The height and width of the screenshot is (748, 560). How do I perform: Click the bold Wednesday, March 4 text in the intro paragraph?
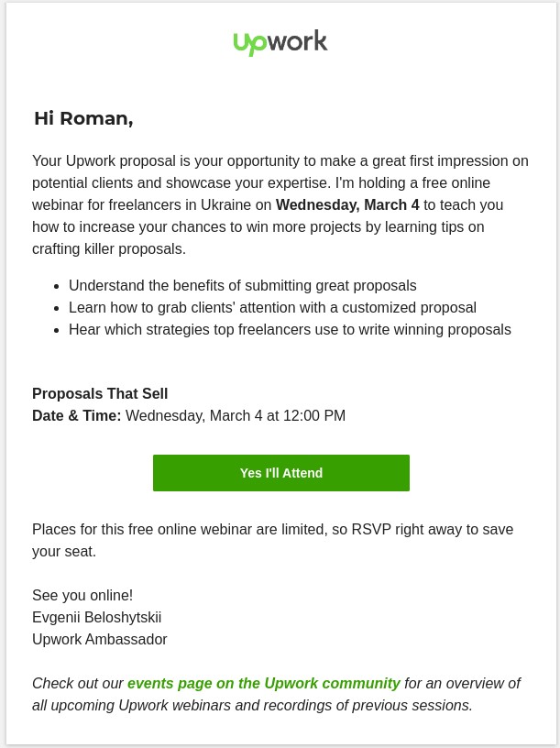[347, 204]
